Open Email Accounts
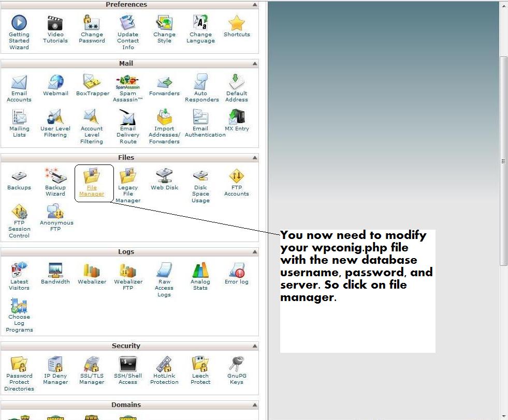 click(19, 88)
